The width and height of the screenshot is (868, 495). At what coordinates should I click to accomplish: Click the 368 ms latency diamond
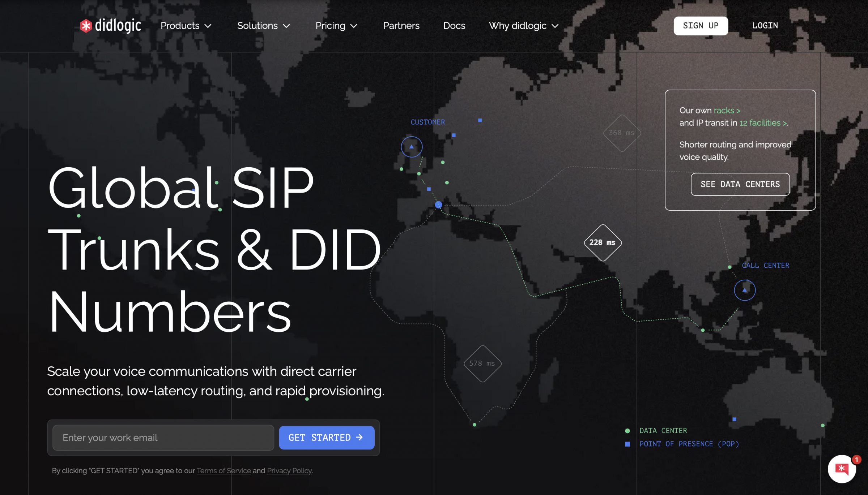[x=622, y=133]
